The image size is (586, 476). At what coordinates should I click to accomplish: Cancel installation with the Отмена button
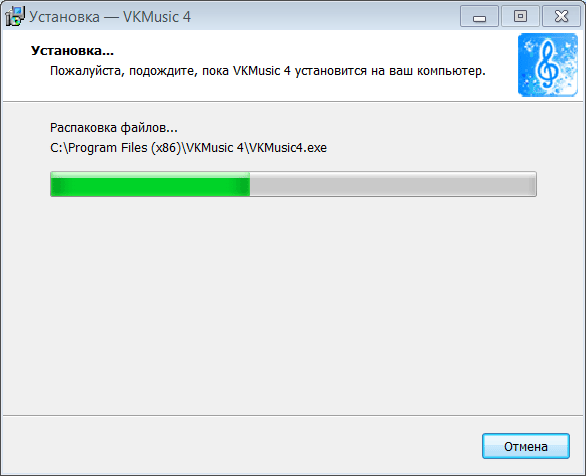point(525,446)
